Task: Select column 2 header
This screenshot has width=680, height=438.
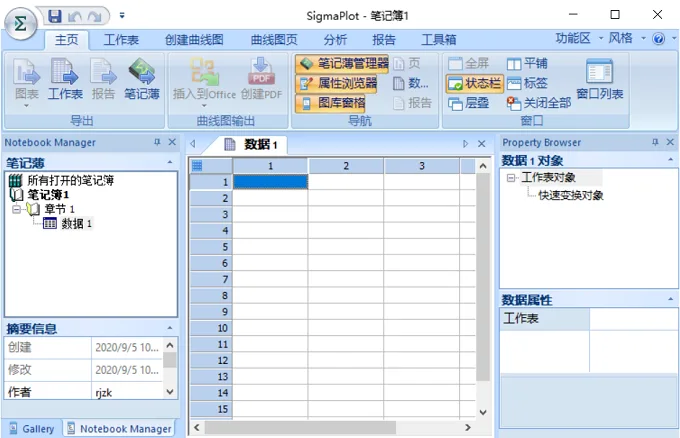Action: pos(346,166)
